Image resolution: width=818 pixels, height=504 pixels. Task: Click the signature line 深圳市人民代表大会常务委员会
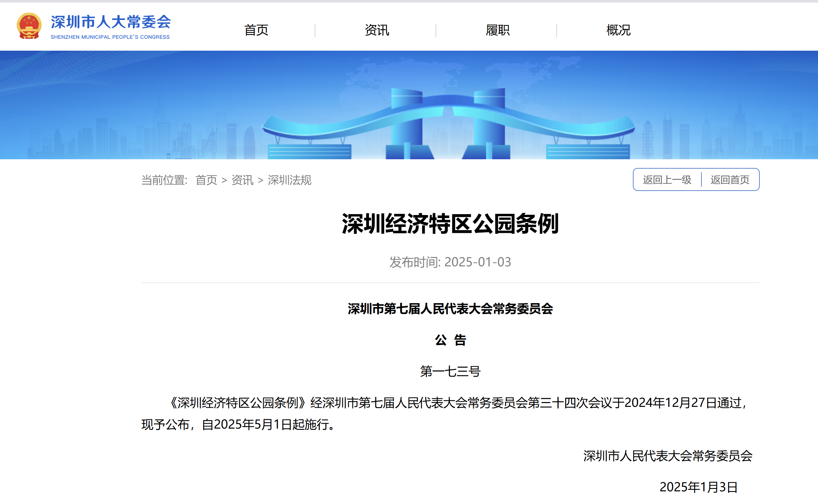pos(668,456)
